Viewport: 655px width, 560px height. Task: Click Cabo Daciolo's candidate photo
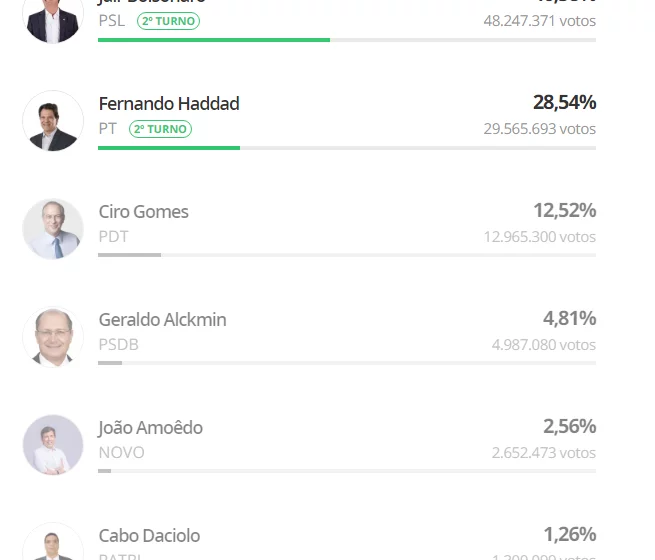click(53, 541)
